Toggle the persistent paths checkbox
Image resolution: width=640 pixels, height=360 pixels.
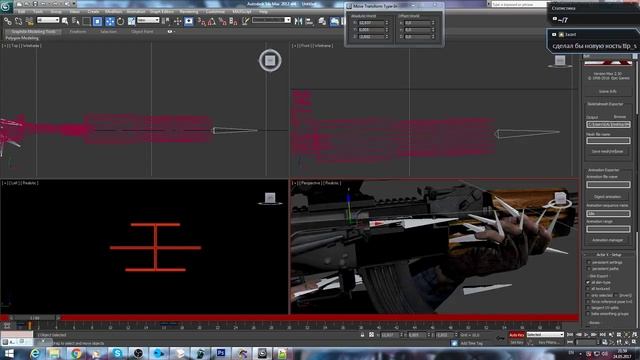pos(589,269)
